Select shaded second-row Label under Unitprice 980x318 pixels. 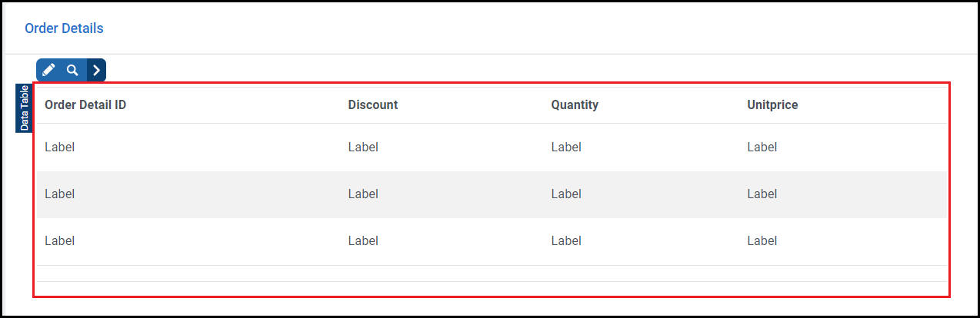(762, 194)
